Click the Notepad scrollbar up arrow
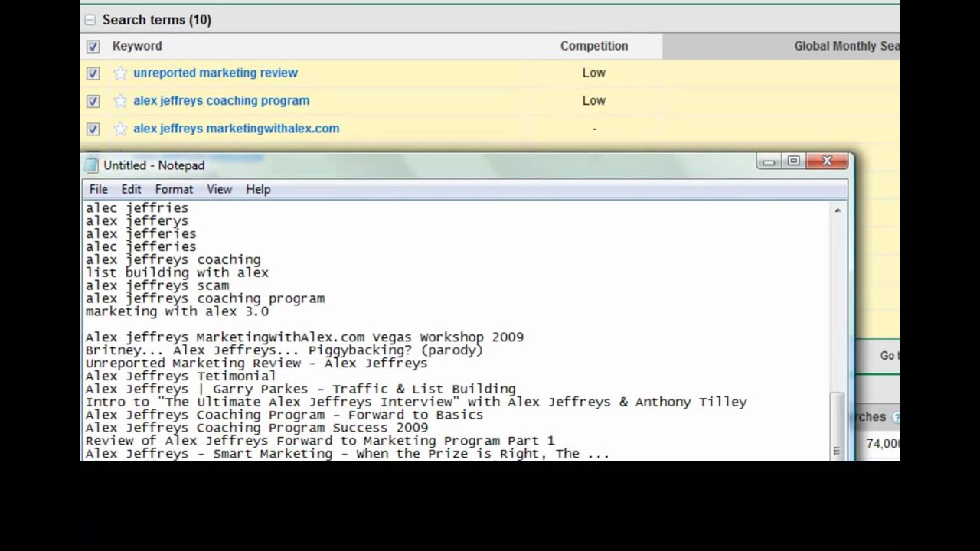Viewport: 980px width, 551px height. 838,210
